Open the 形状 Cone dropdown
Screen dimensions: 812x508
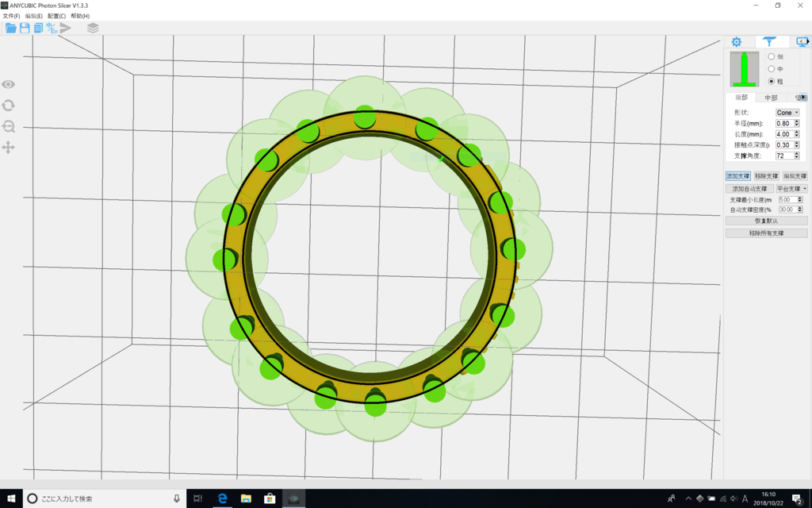[787, 113]
